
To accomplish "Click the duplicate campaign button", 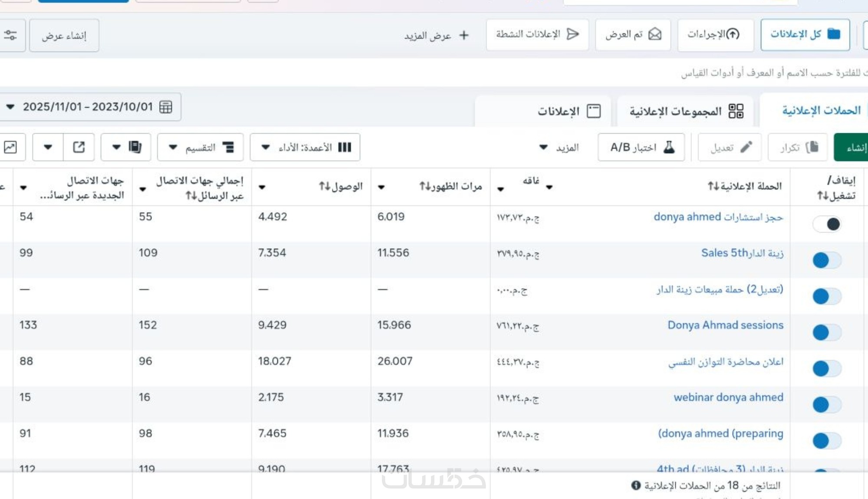I will (798, 148).
